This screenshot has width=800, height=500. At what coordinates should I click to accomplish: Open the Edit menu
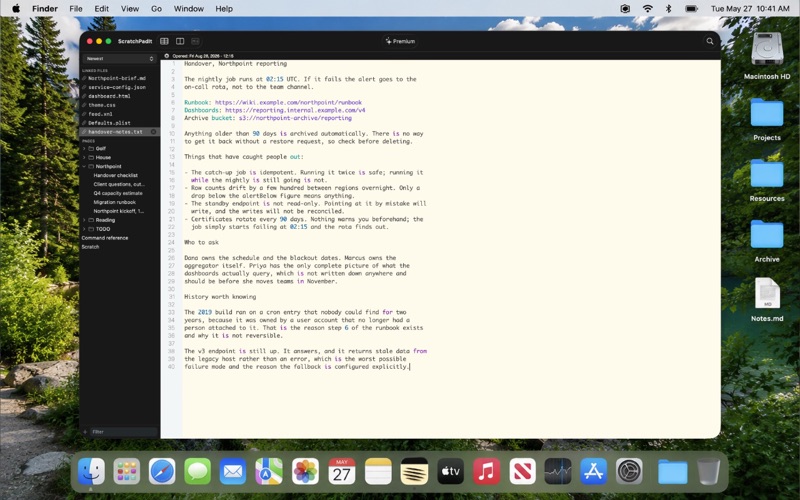point(102,9)
